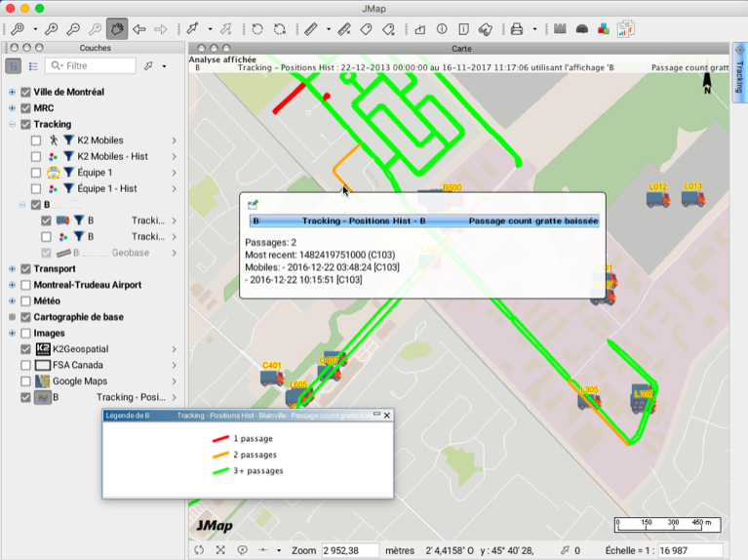Click the rotate counterclockwise icon

point(257,29)
